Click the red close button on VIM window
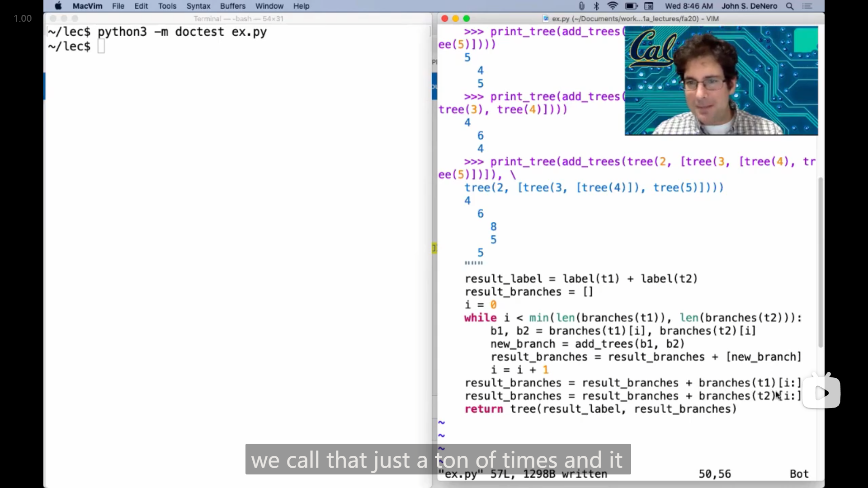The width and height of the screenshot is (868, 488). (x=445, y=19)
